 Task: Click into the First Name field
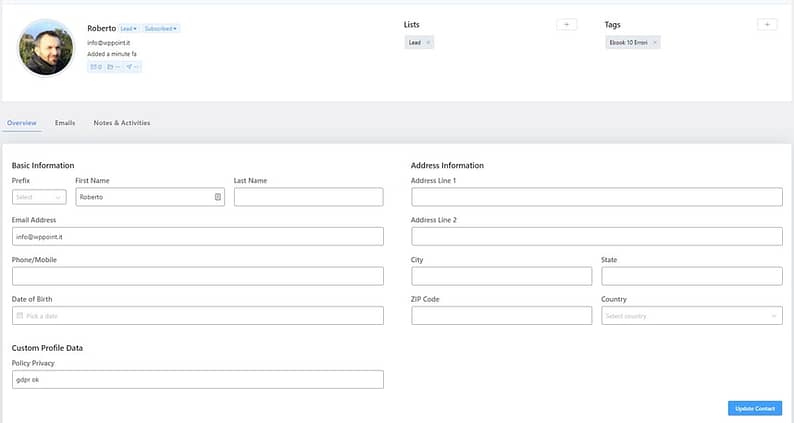click(x=150, y=197)
